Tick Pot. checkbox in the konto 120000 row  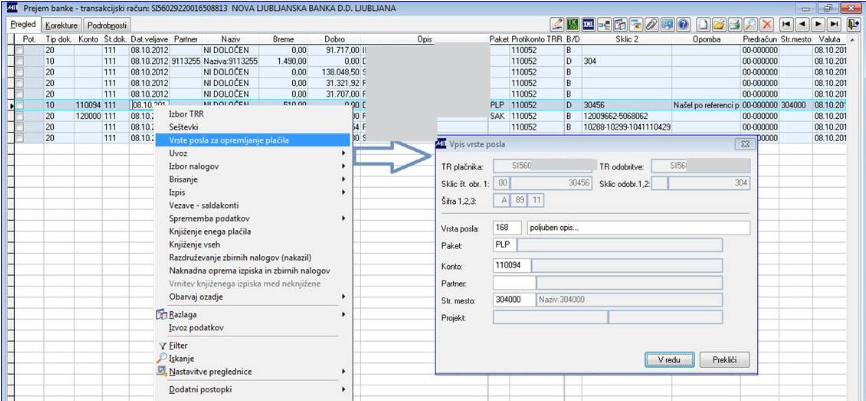(19, 116)
